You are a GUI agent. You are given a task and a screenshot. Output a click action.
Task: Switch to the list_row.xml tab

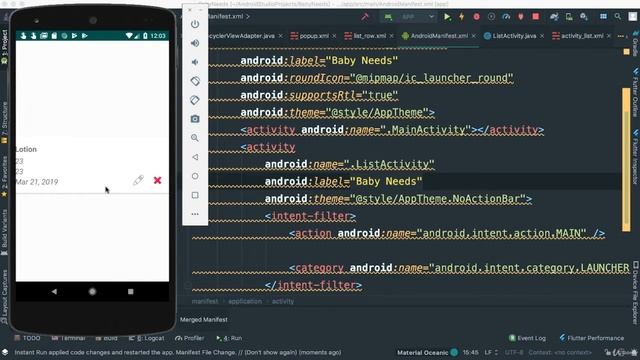point(365,36)
